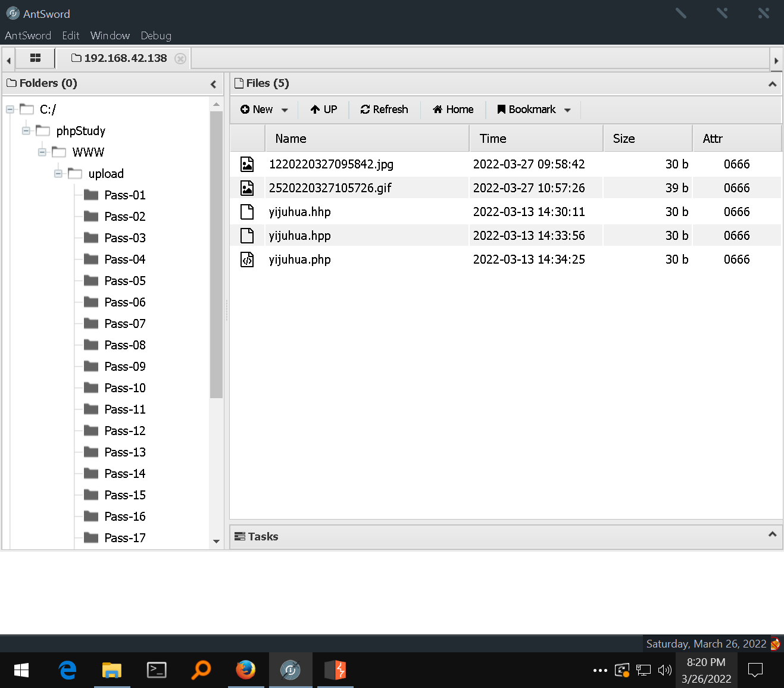Show hidden tray icons ellipsis
784x688 pixels.
[x=600, y=671]
